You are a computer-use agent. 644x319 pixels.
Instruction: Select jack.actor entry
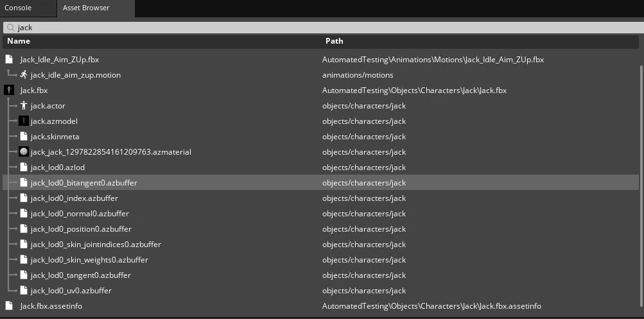[48, 106]
